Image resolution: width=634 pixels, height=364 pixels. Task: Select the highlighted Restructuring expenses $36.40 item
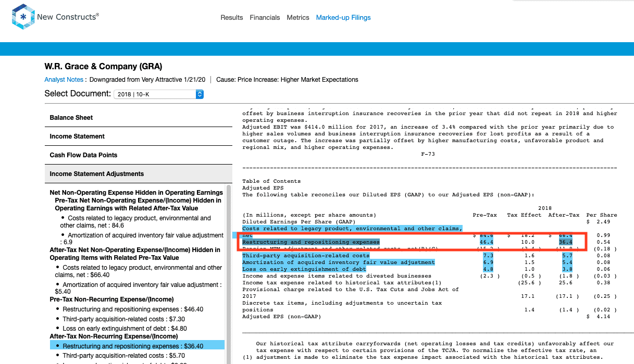pos(137,346)
